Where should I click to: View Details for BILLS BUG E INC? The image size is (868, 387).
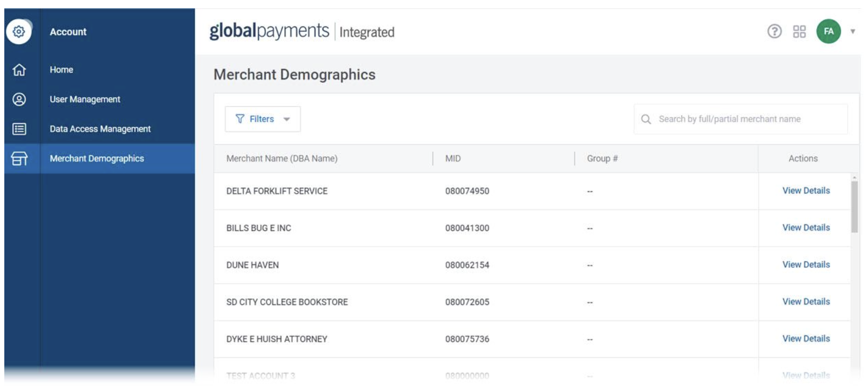(x=806, y=228)
